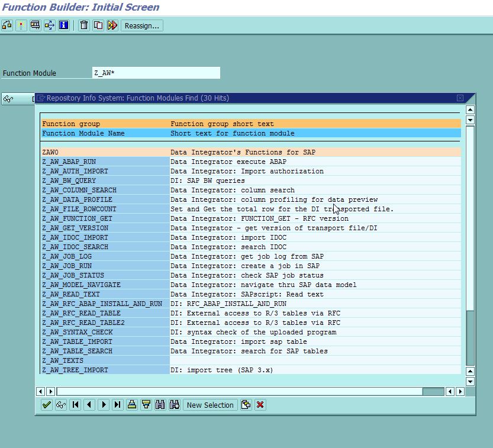
Task: Select function module Z_AW_TEXTS
Action: coord(251,360)
